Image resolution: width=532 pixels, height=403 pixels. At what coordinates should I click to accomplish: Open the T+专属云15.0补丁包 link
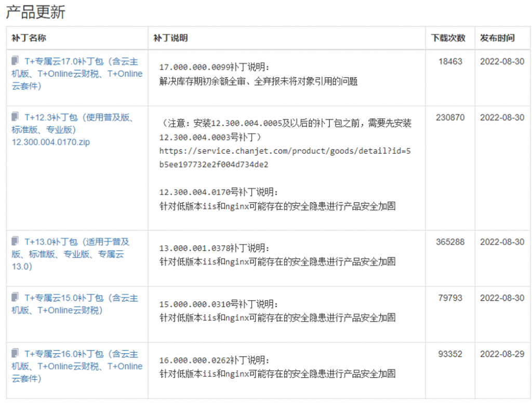[x=75, y=304]
